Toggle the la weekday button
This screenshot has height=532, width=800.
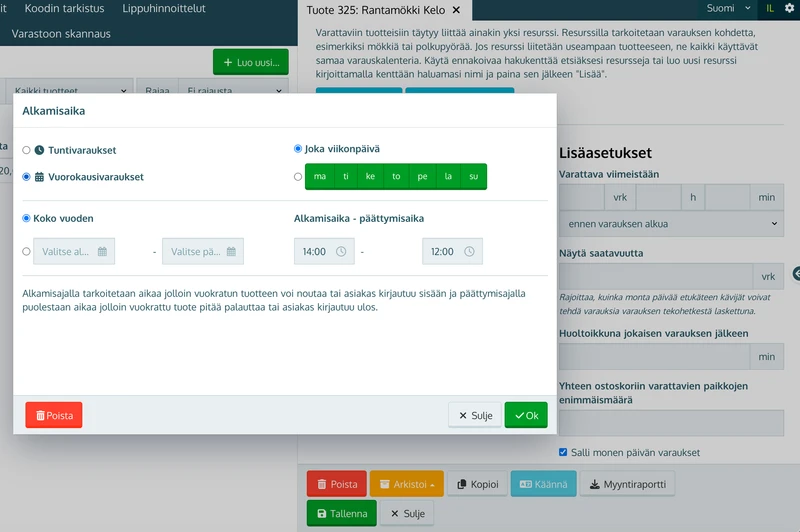[x=448, y=176]
